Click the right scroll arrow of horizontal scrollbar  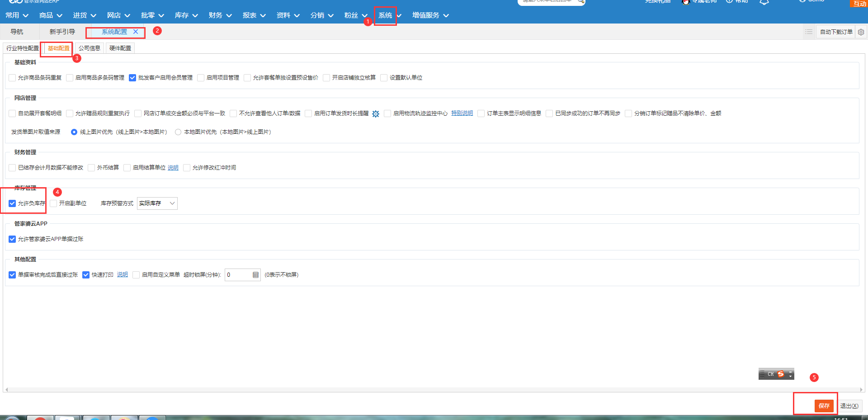tap(861, 390)
